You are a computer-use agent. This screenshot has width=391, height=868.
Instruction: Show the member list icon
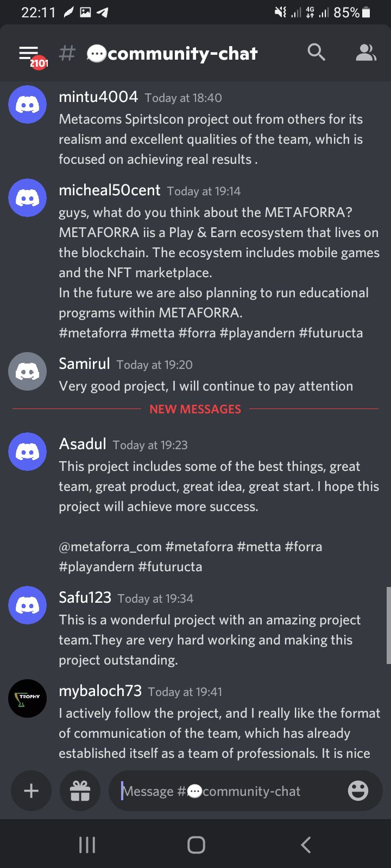[x=365, y=53]
